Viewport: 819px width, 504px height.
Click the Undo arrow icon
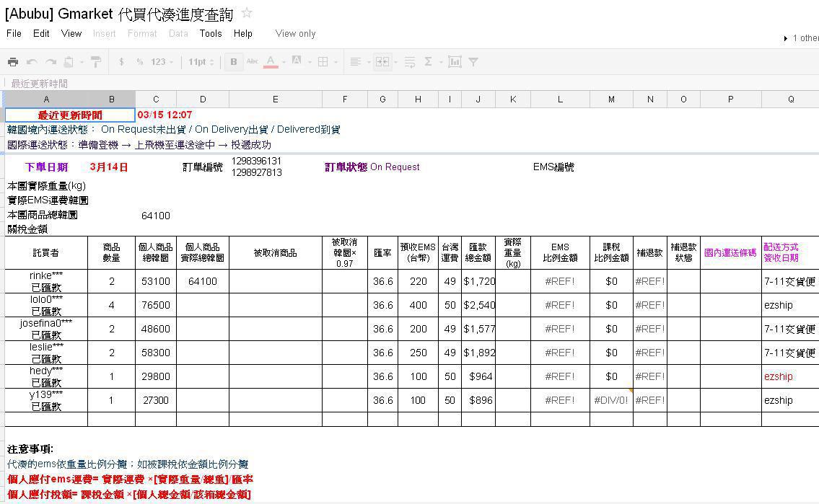pyautogui.click(x=32, y=62)
